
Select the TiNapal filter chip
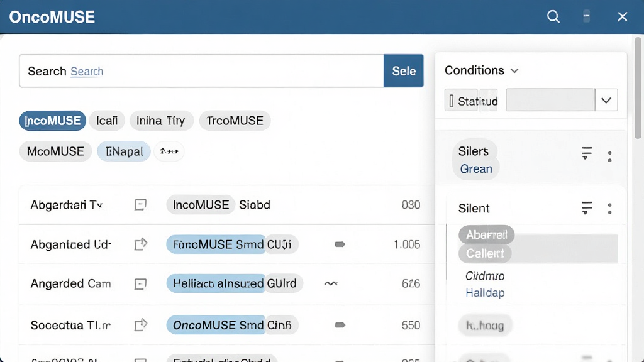tap(124, 151)
